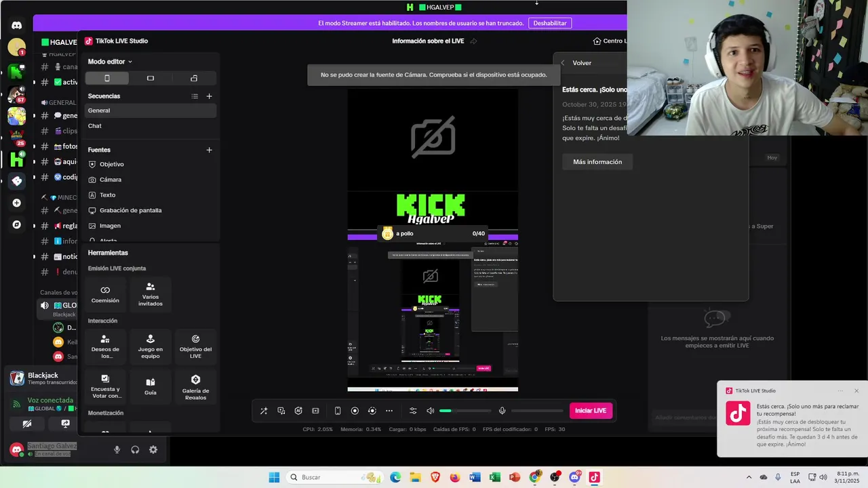Open the magic wand effects tool

pos(264,411)
